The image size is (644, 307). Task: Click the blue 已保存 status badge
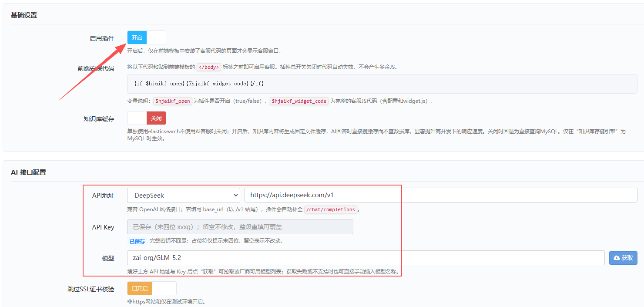pos(138,241)
